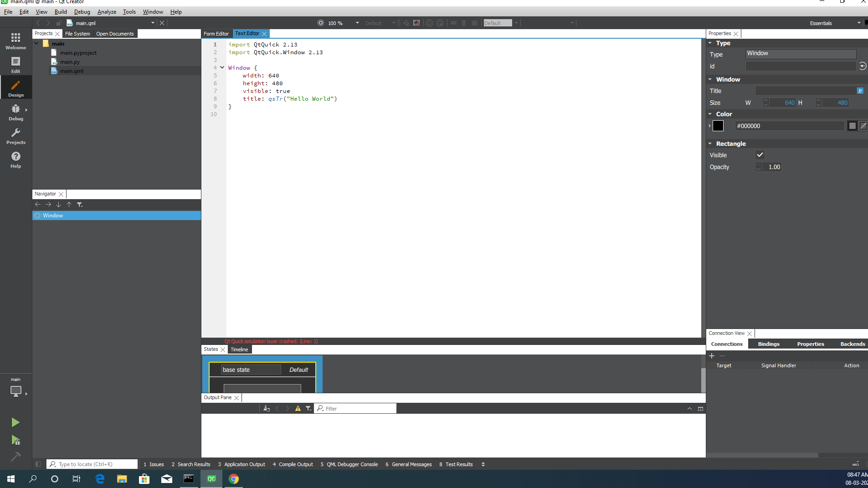Toggle the warnings triangle icon in Output Pane
This screenshot has height=488, width=868.
[x=298, y=408]
